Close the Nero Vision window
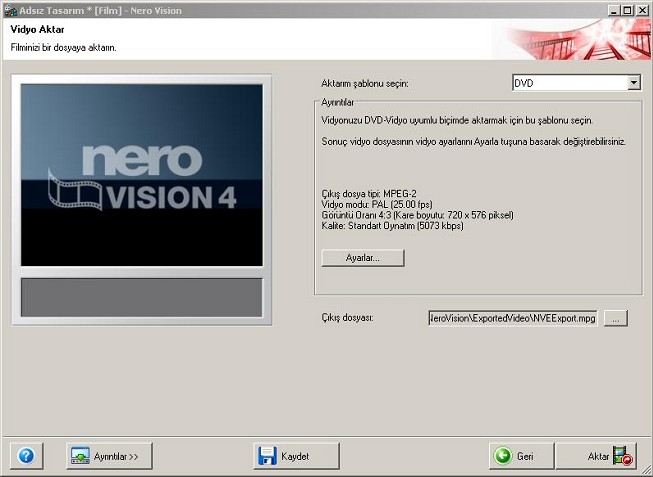Viewport: 653px width, 477px height. pyautogui.click(x=642, y=10)
